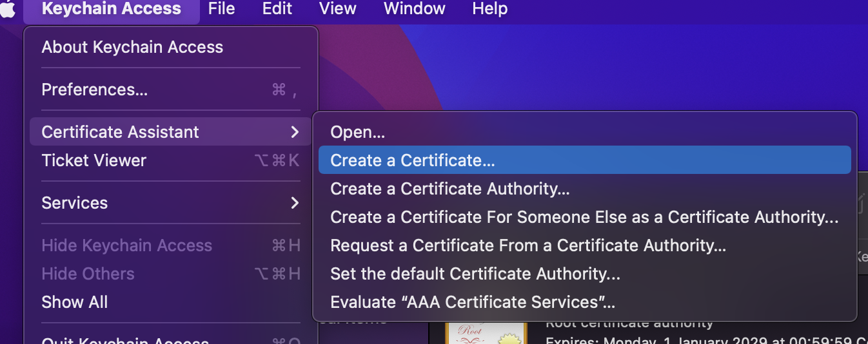
Task: Choose Evaluate "AAA Certificate Services"…
Action: tap(473, 302)
